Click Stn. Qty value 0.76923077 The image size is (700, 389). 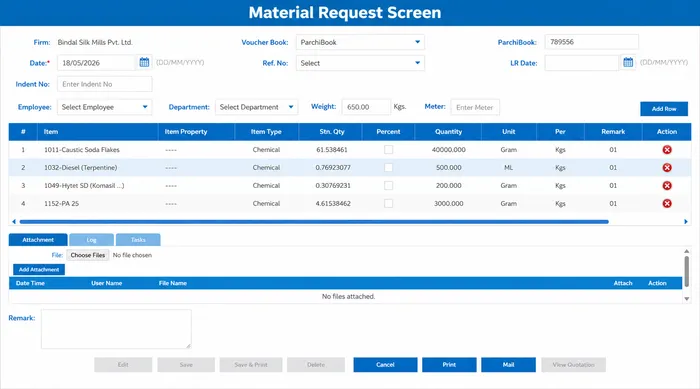(333, 167)
